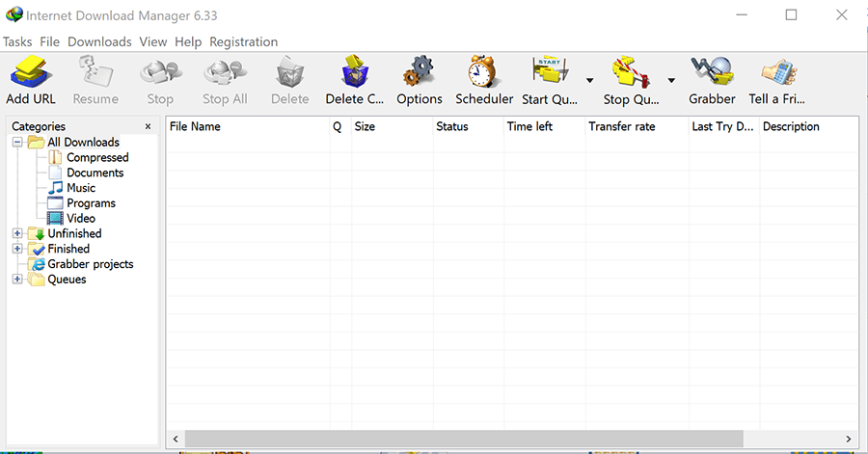Click the horizontal scrollbar left arrow
This screenshot has width=868, height=454.
pos(176,440)
